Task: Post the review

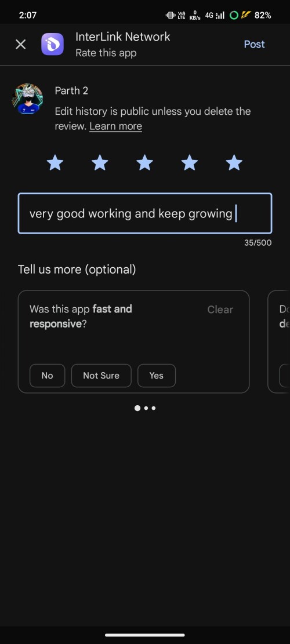Action: [x=254, y=45]
